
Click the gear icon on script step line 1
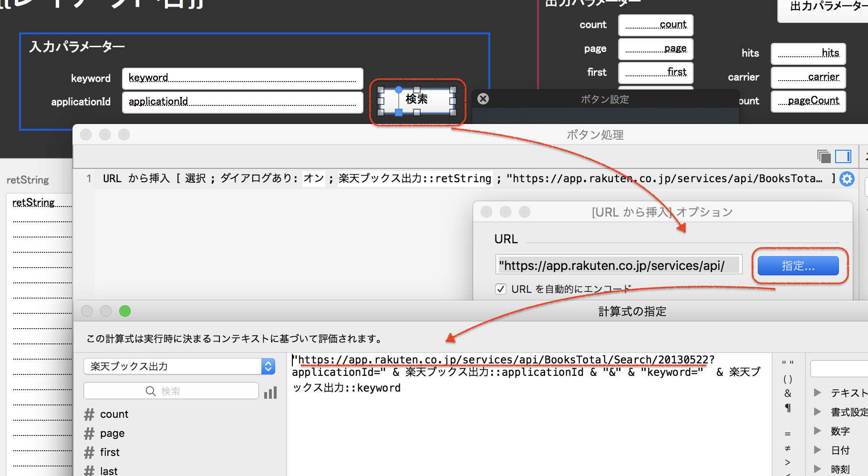(847, 179)
